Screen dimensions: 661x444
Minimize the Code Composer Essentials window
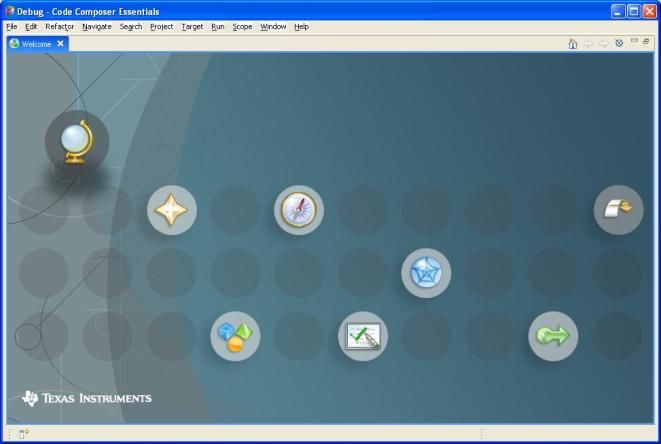pyautogui.click(x=618, y=11)
